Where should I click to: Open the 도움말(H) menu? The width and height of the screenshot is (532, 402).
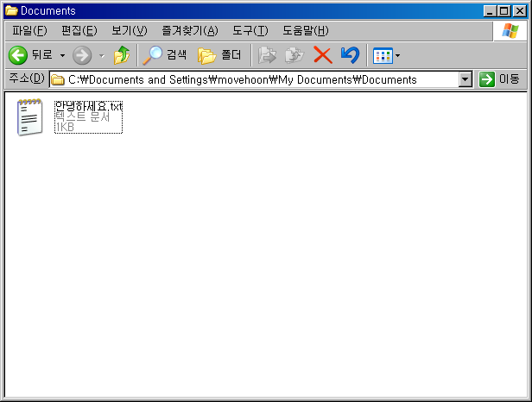click(306, 31)
